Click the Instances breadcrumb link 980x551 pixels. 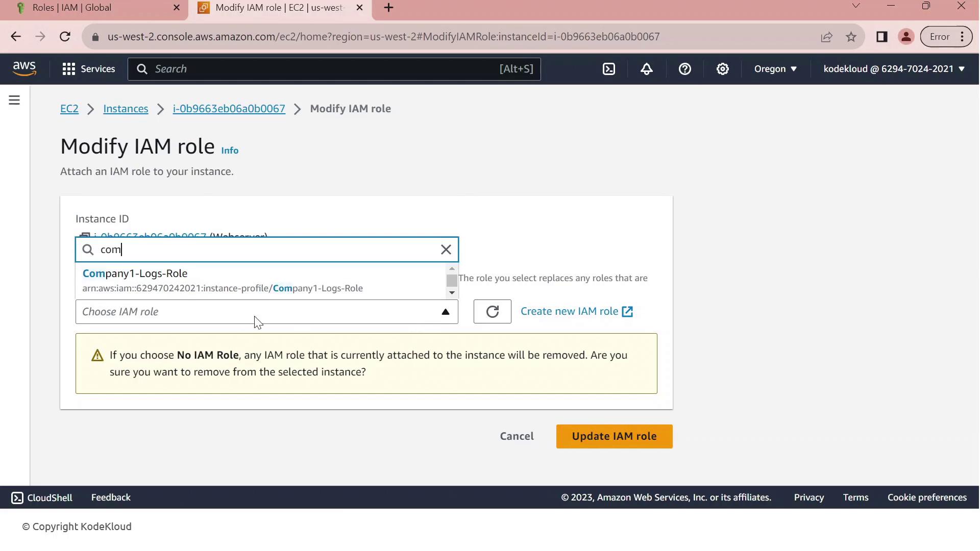126,109
